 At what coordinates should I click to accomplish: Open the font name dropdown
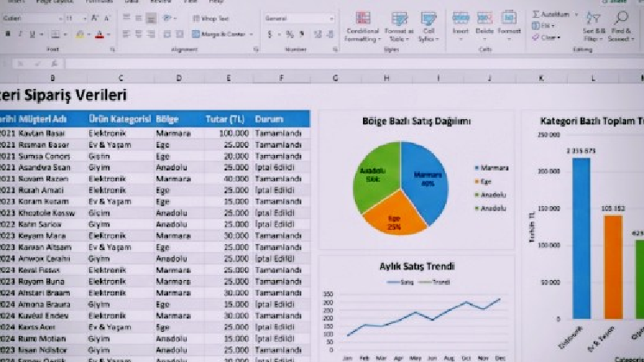(x=60, y=19)
